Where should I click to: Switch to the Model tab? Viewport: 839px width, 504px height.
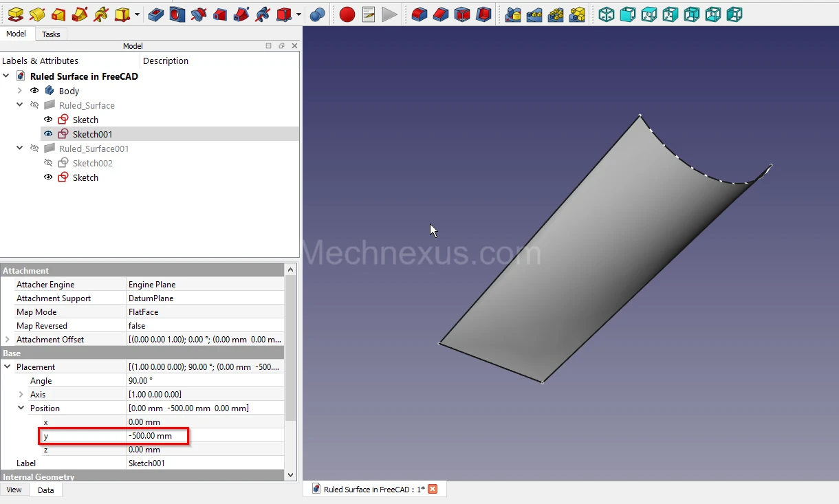tap(16, 34)
